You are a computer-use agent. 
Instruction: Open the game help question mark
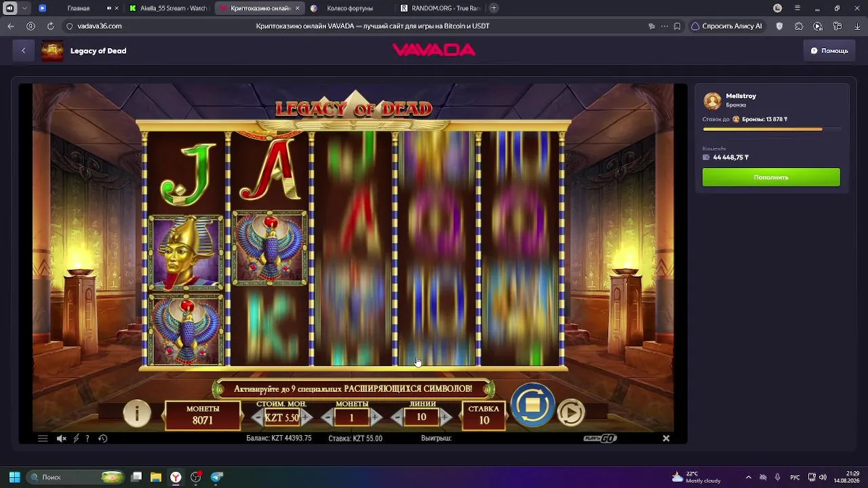87,439
